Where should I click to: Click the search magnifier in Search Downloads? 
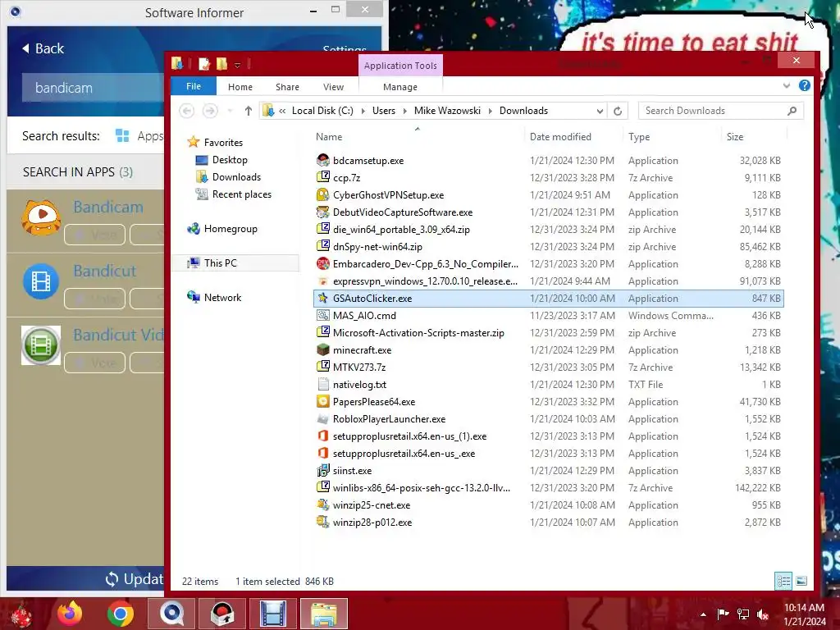[792, 111]
